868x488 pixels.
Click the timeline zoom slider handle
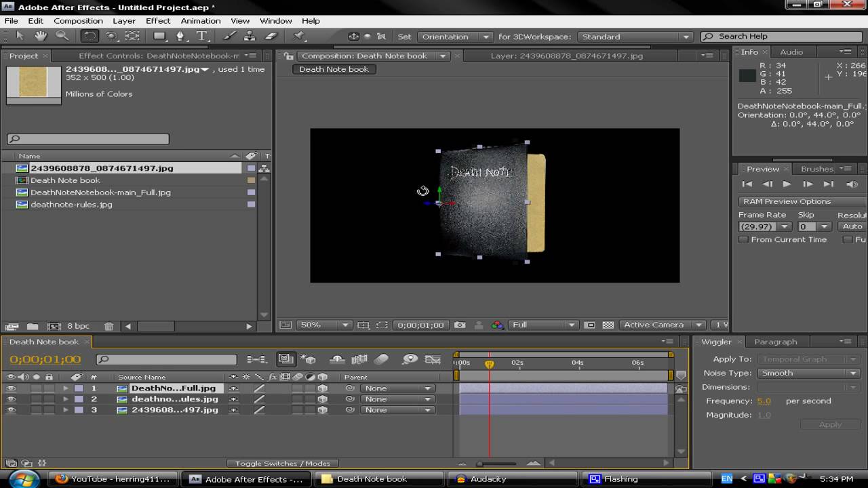(479, 464)
